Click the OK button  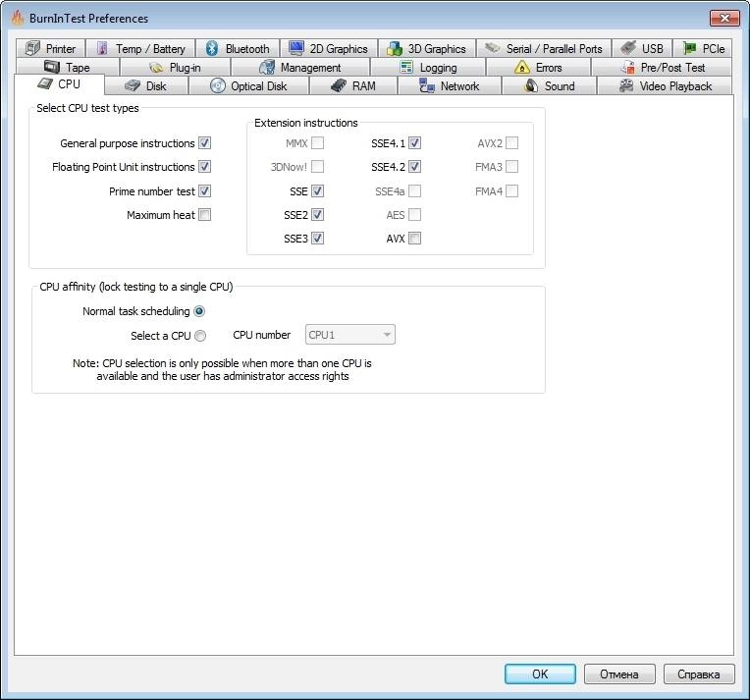click(x=540, y=674)
